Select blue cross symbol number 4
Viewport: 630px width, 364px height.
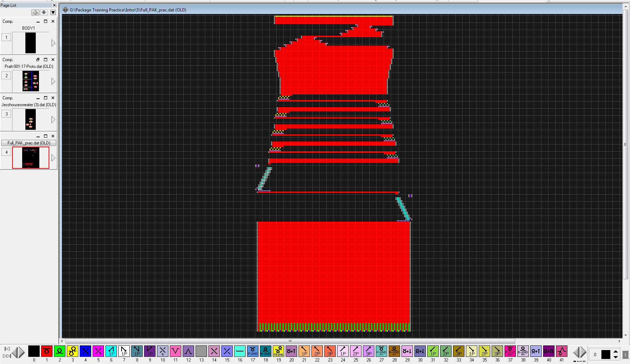pyautogui.click(x=85, y=351)
